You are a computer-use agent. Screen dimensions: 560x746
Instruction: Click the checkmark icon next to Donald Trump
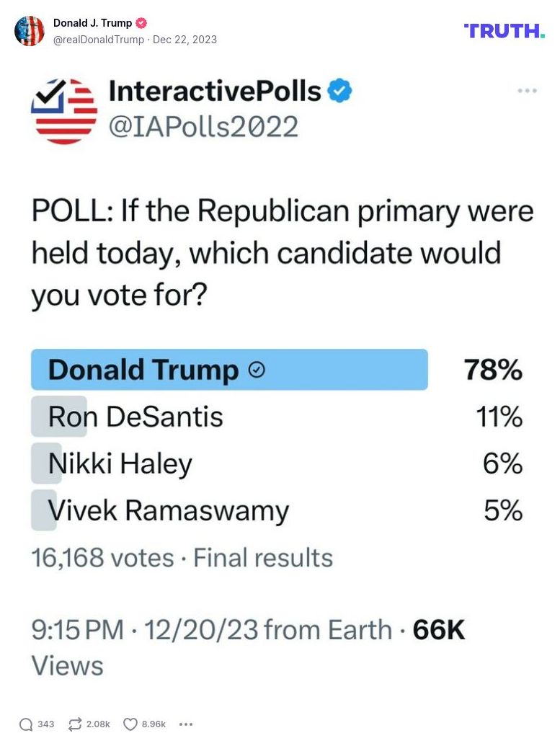(x=257, y=370)
